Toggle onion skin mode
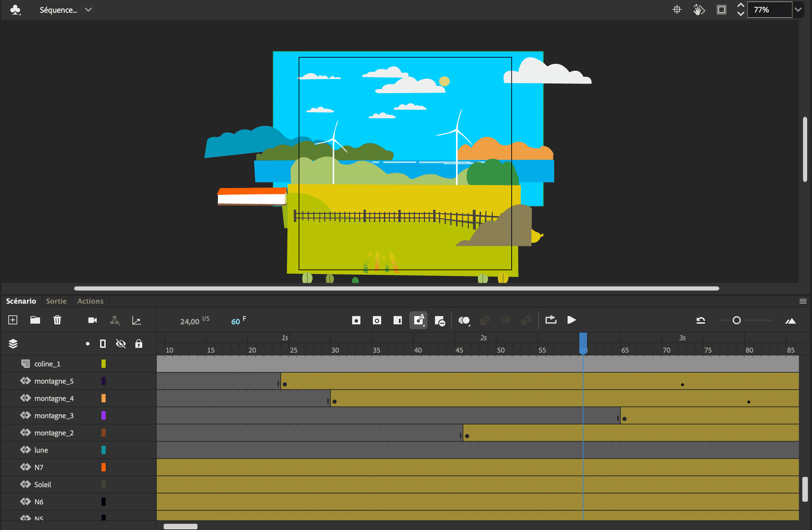The image size is (812, 530). coord(464,320)
